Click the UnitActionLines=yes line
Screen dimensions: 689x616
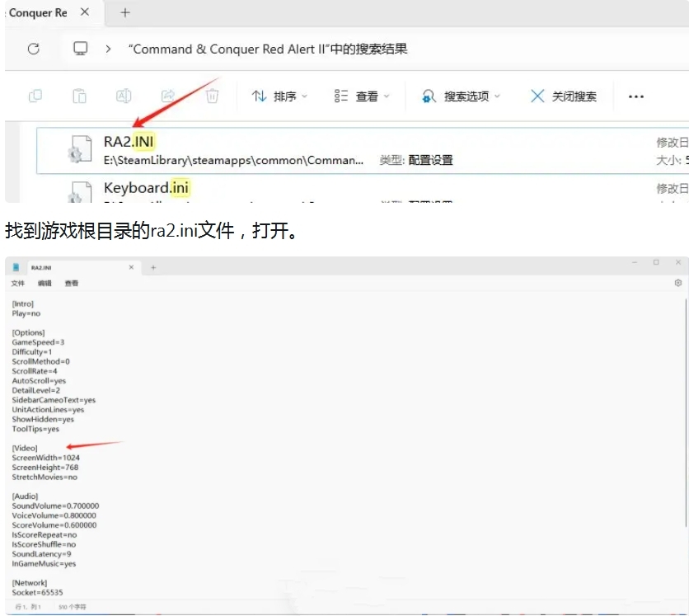click(48, 410)
